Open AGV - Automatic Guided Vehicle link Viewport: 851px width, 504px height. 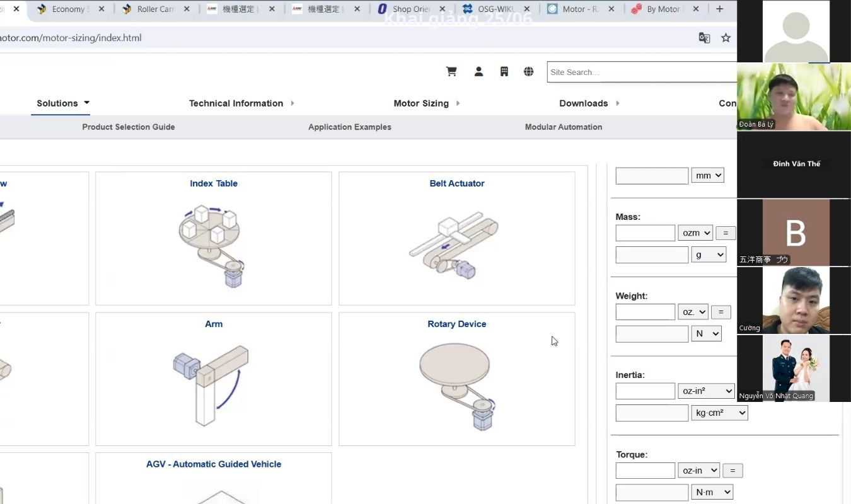point(214,464)
